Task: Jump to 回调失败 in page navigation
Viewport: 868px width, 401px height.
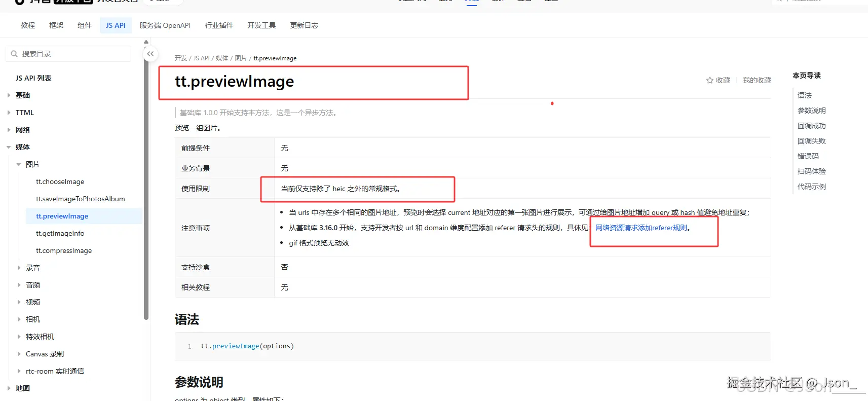Action: tap(811, 141)
